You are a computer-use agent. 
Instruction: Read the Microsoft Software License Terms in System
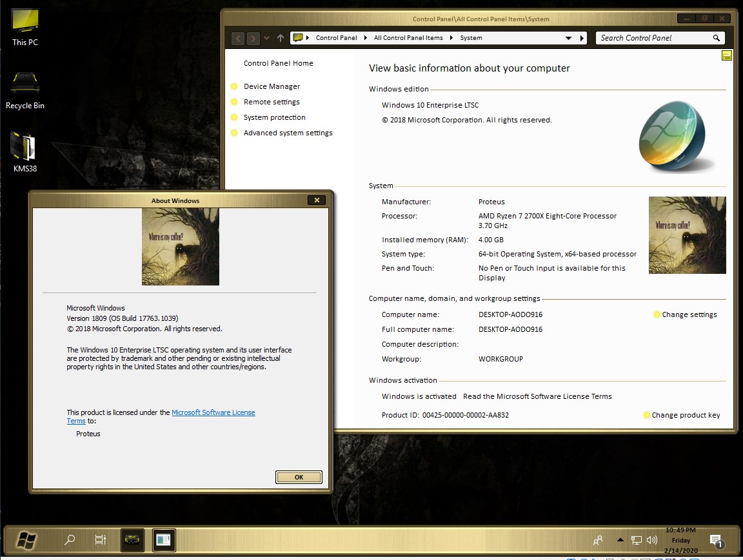537,396
